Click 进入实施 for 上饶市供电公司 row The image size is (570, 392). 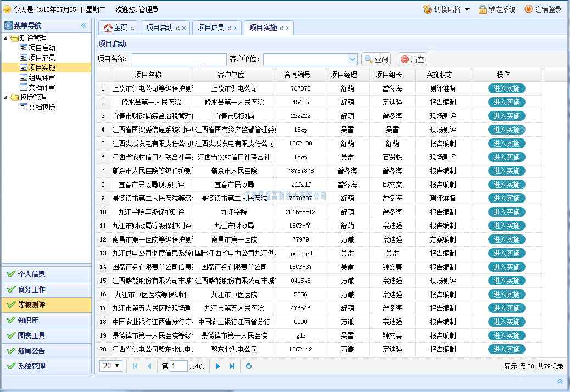pos(506,88)
